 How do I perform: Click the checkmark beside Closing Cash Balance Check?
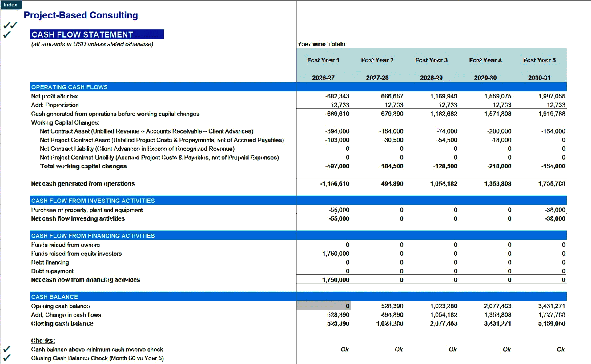(7, 358)
